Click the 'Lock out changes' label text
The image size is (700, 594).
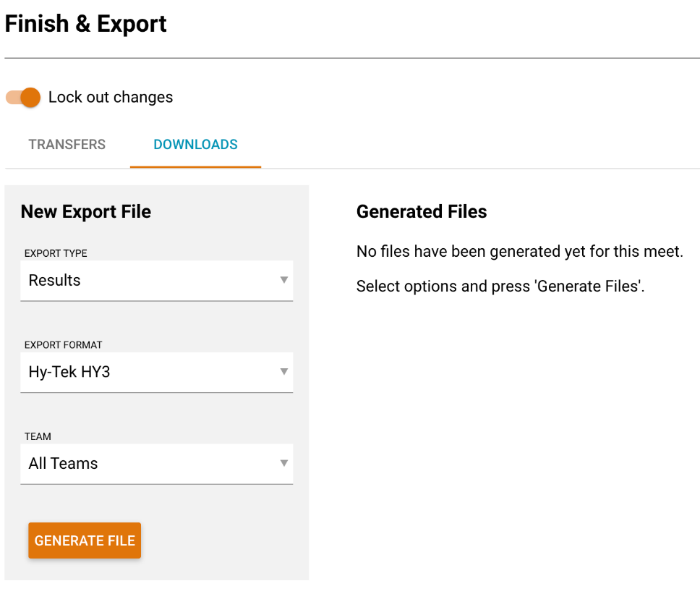111,98
